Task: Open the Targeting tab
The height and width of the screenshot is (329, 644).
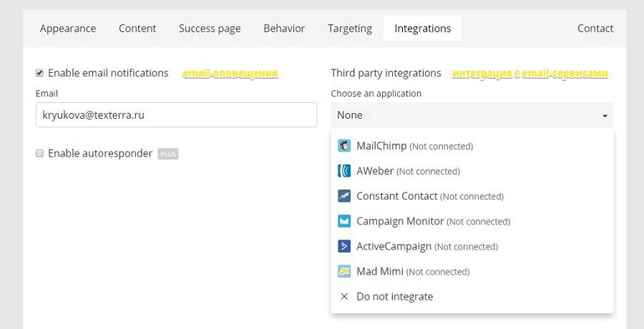Action: [350, 29]
